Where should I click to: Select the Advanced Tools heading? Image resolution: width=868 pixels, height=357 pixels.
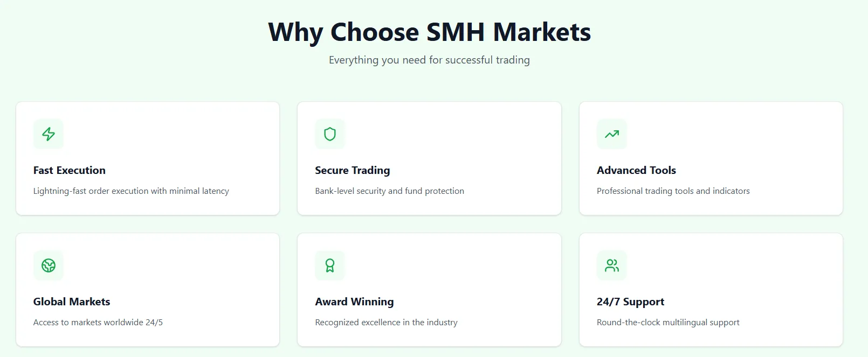(636, 170)
